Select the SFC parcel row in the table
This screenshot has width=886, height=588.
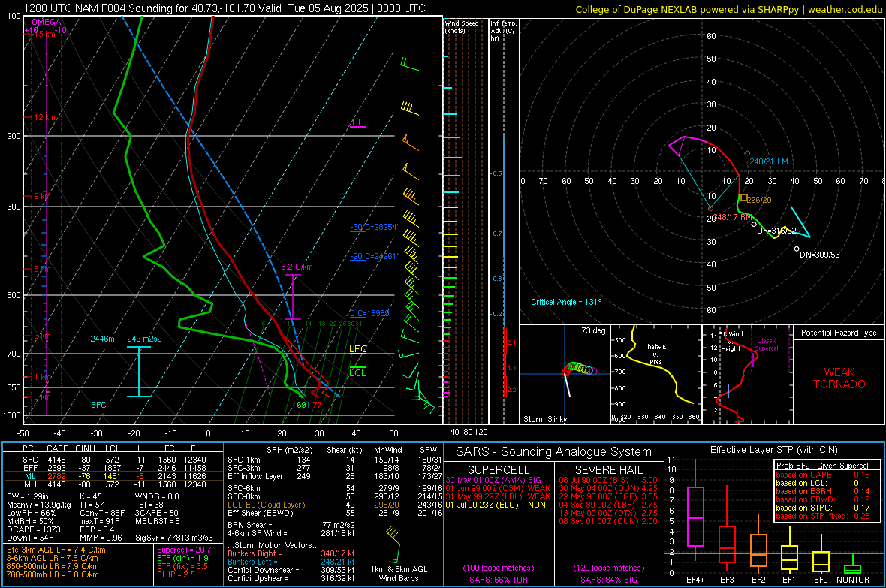[x=113, y=460]
